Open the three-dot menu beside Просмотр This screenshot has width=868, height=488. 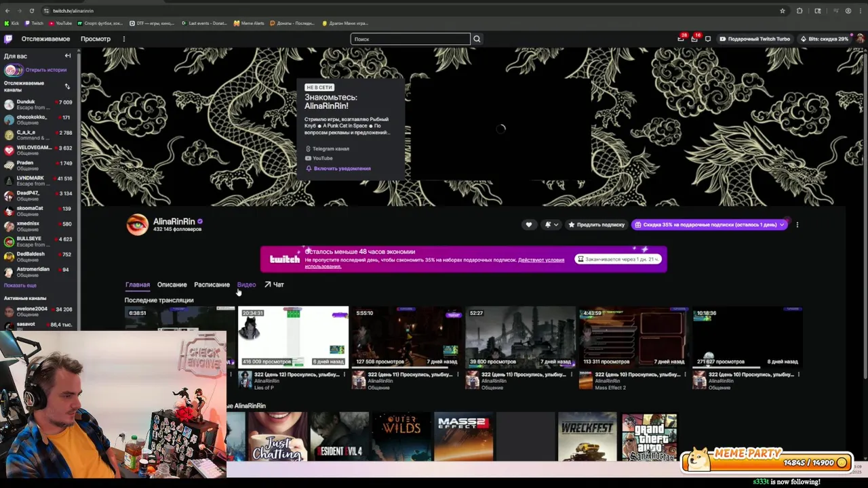click(123, 39)
